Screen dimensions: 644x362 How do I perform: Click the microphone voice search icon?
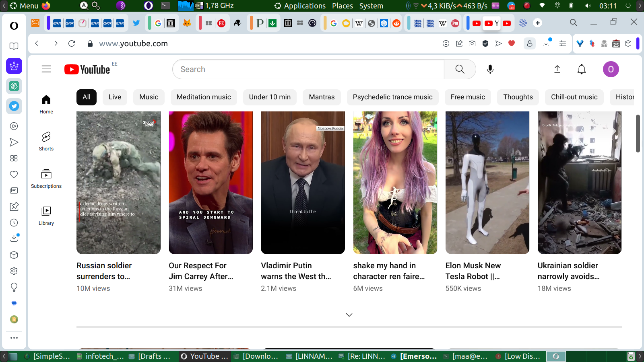pyautogui.click(x=490, y=69)
